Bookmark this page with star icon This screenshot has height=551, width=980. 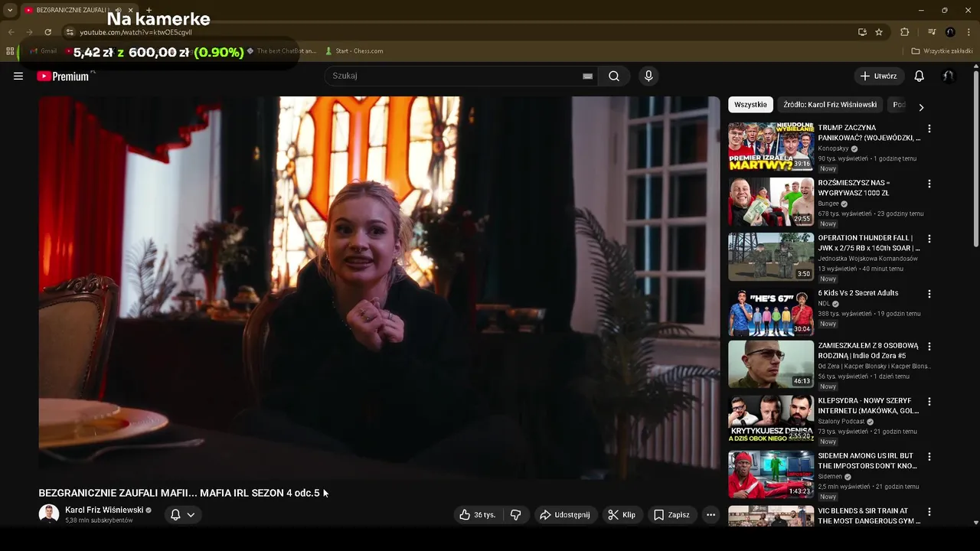879,32
